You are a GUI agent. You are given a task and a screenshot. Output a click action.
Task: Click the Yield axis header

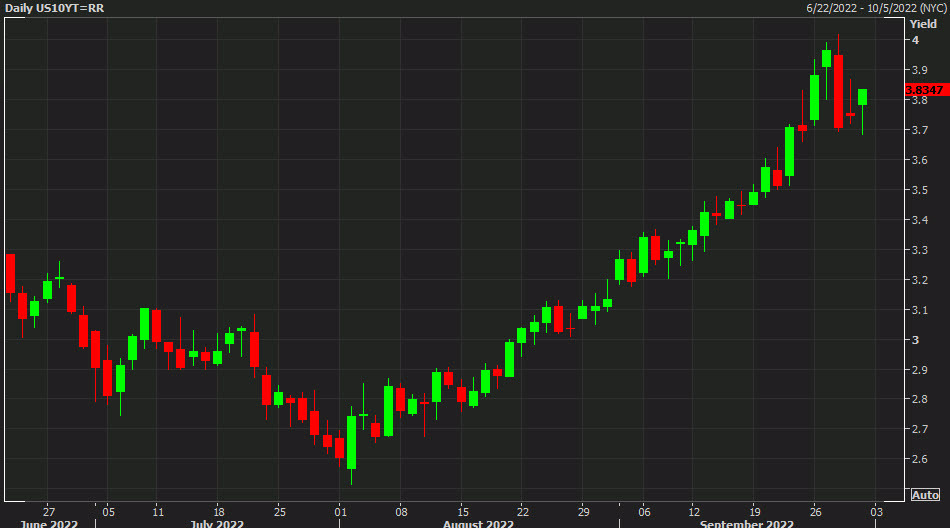923,24
